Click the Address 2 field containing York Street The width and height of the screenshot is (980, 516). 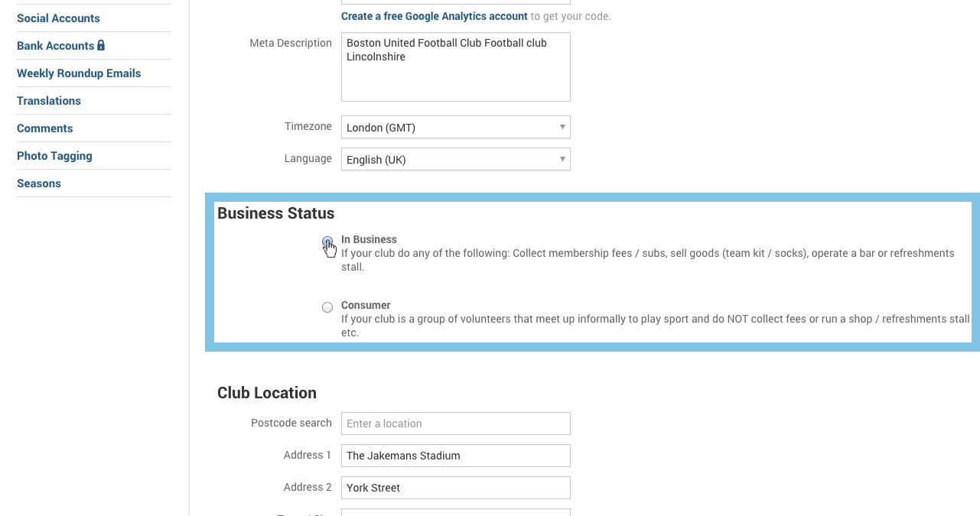(x=456, y=488)
